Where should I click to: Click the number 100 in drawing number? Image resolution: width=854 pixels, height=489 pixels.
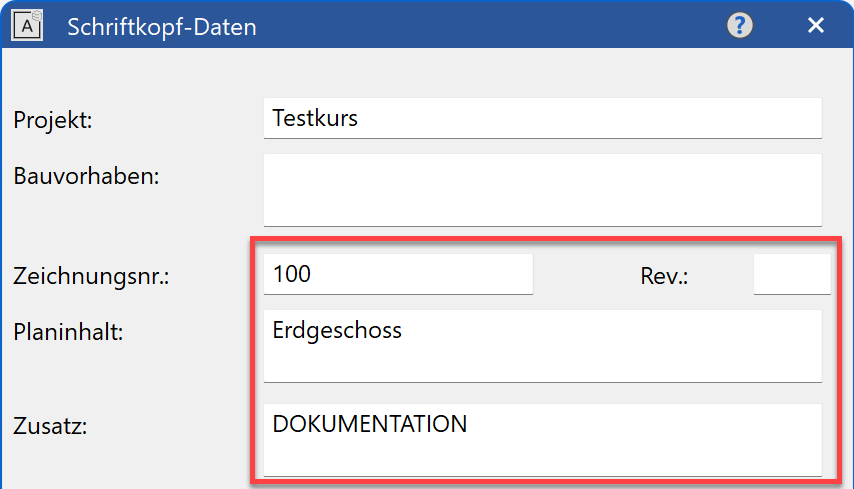click(291, 274)
